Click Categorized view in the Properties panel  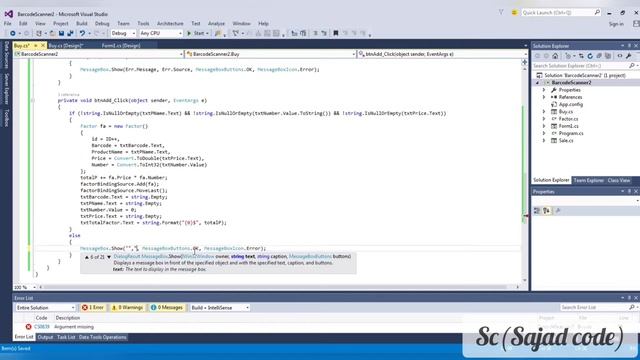(537, 211)
